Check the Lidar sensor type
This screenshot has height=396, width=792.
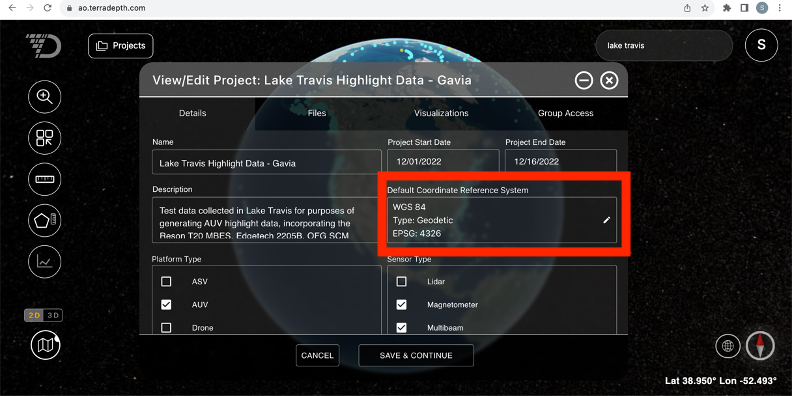[402, 281]
